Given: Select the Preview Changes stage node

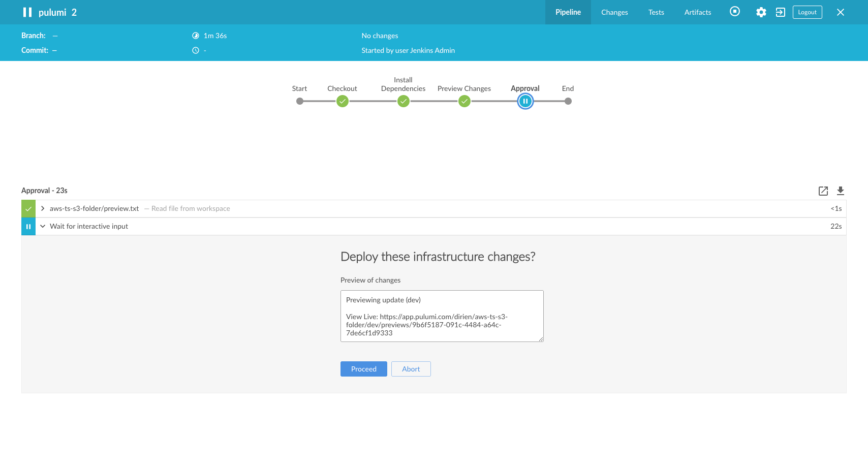Looking at the screenshot, I should pos(464,101).
